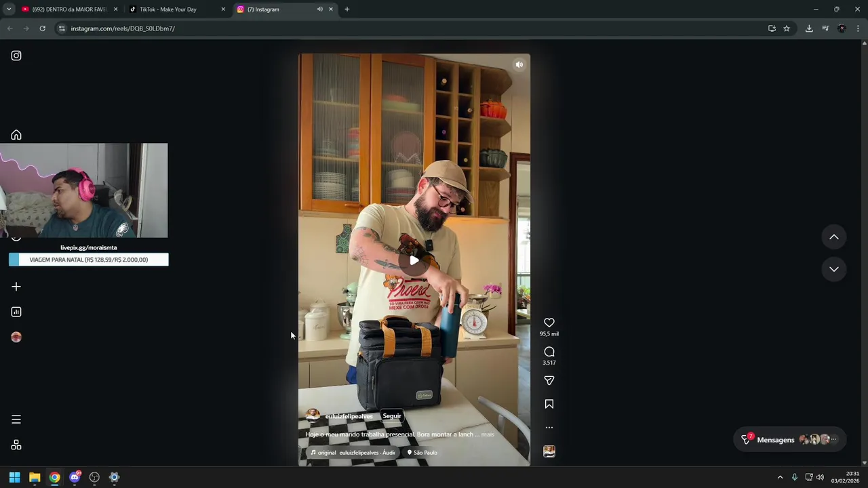This screenshot has width=868, height=488.
Task: Open the original audio link of the reel
Action: coord(353,453)
